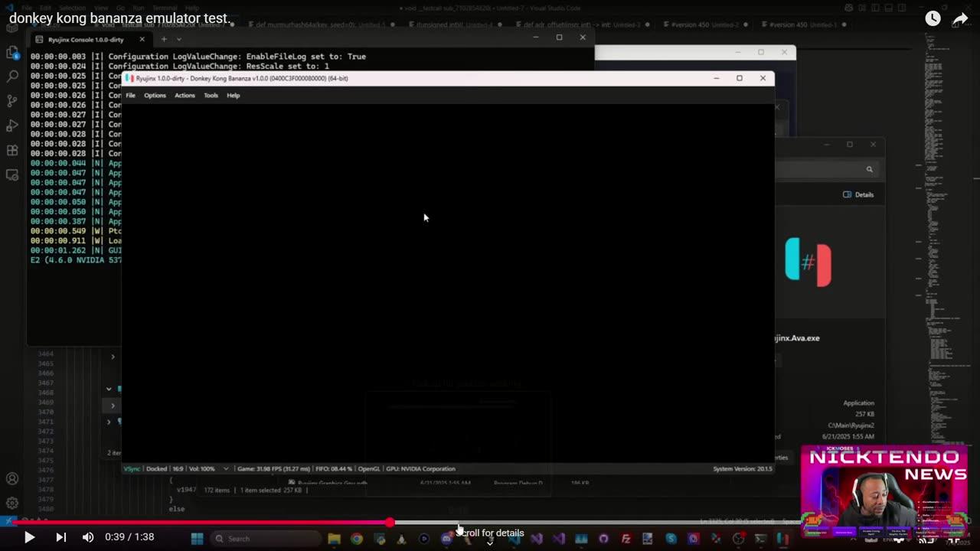
Task: Close the Ryujinx Console terminal tab
Action: 142,39
